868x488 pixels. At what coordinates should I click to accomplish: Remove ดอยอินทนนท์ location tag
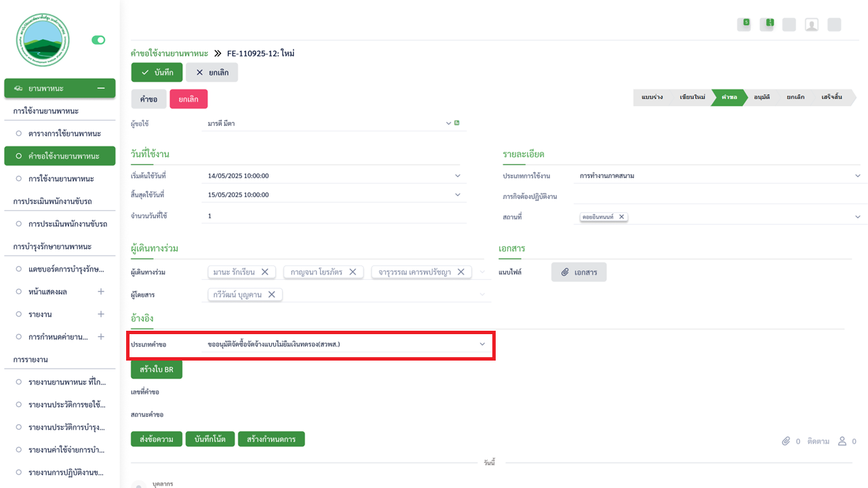tap(621, 217)
